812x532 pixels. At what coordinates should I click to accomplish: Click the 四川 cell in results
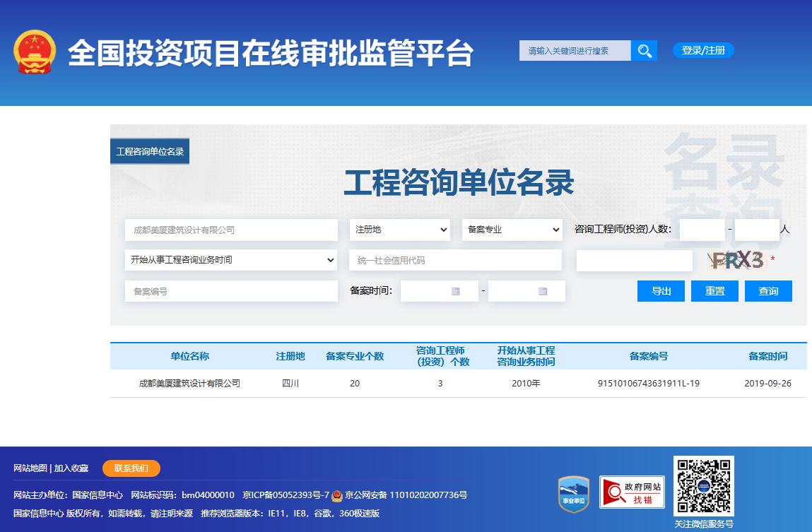click(x=290, y=384)
